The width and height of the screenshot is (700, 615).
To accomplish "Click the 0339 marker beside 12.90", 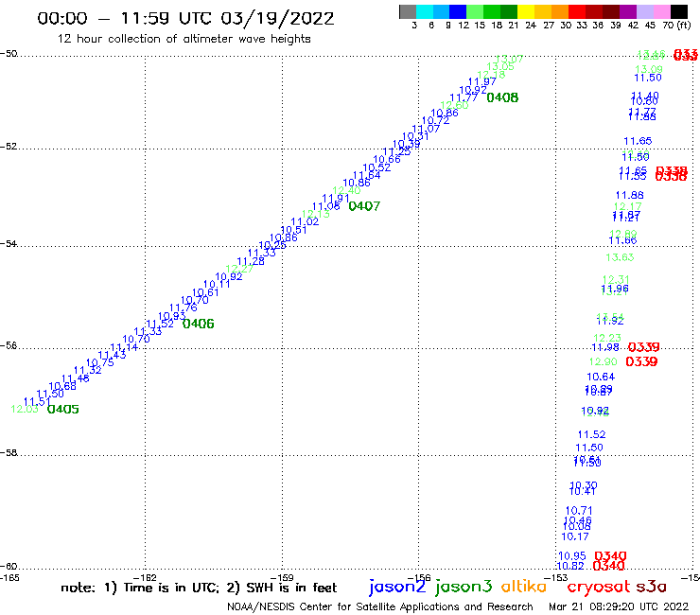I will [641, 361].
